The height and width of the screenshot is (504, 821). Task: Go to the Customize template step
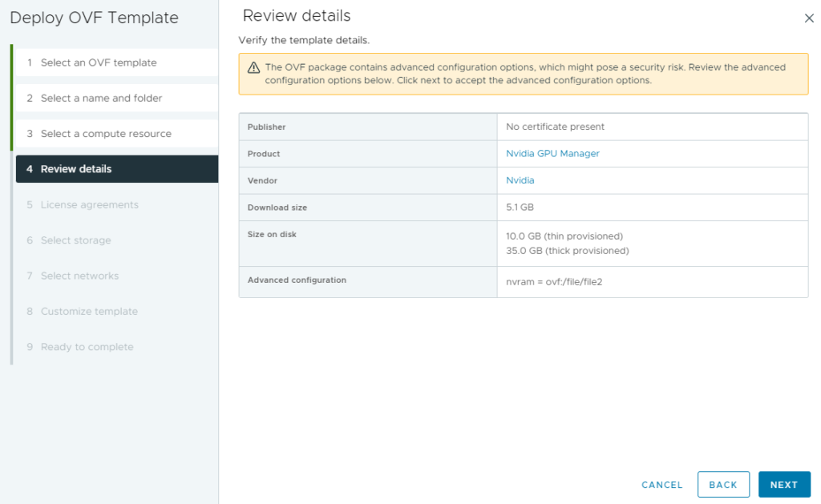pyautogui.click(x=88, y=311)
